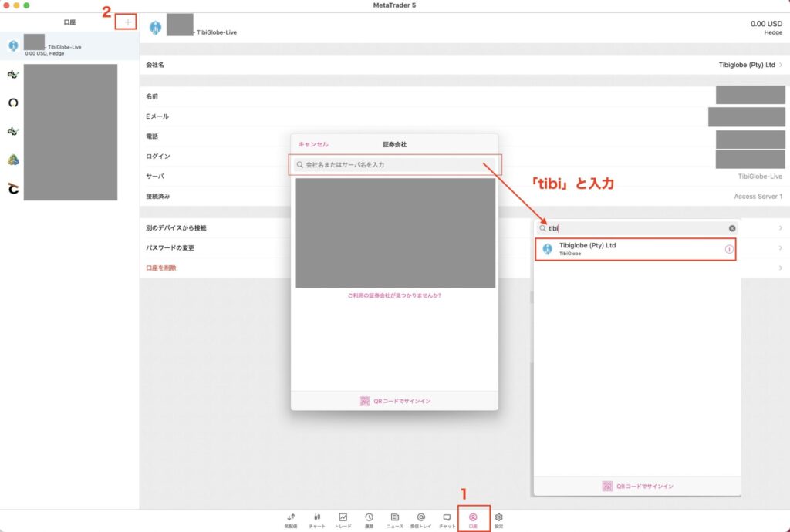This screenshot has width=790, height=532.
Task: Select the sidebar account with the black C-shaped logo
Action: pos(14,189)
